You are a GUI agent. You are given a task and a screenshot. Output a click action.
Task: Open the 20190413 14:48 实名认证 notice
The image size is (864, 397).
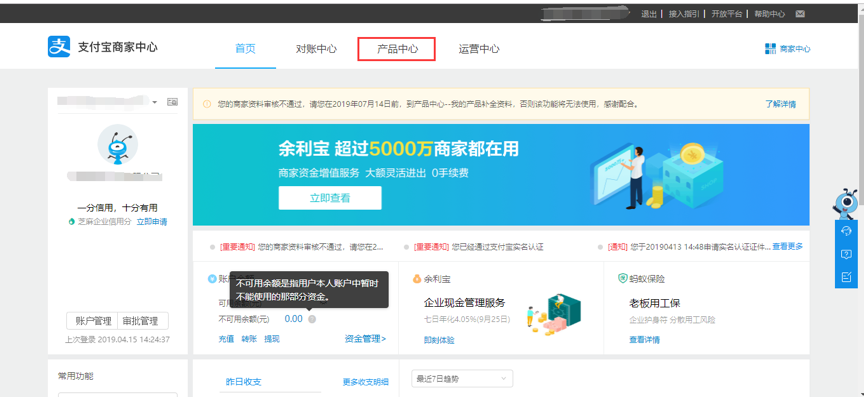689,247
